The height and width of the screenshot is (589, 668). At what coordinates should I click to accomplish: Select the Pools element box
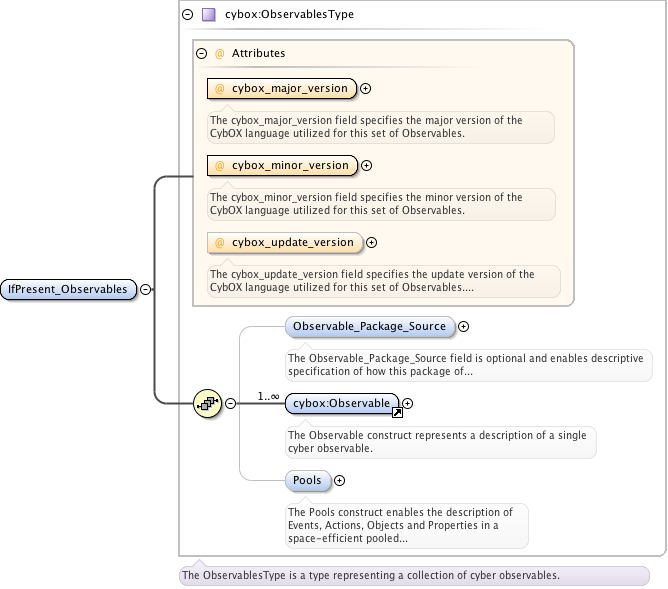click(307, 481)
